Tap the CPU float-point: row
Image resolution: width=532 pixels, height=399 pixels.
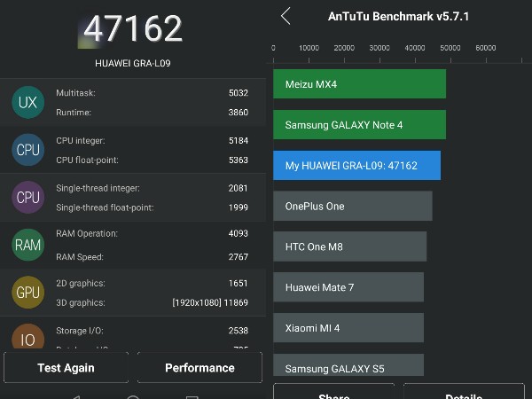[x=152, y=160]
